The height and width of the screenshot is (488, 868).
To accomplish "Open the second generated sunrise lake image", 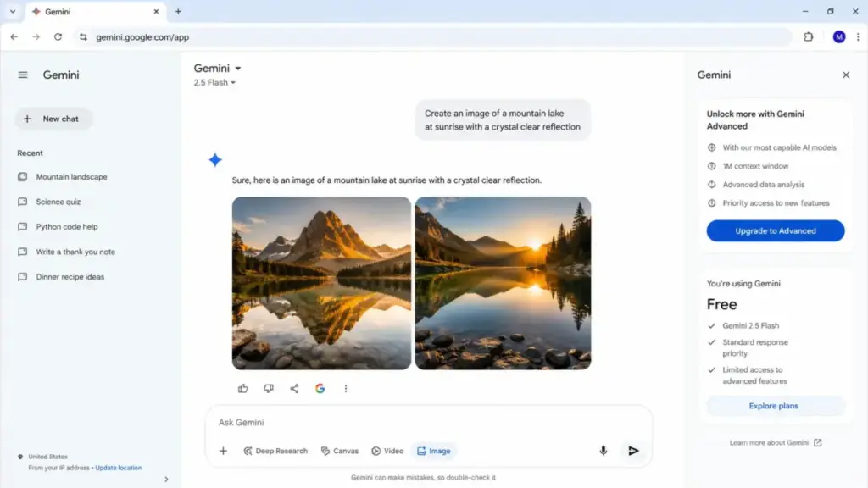I will point(504,283).
